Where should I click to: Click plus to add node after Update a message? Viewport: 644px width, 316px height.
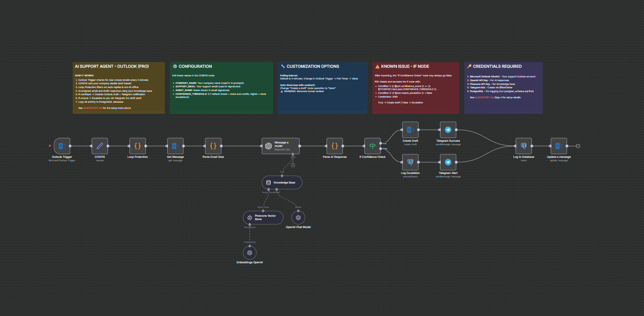point(578,146)
